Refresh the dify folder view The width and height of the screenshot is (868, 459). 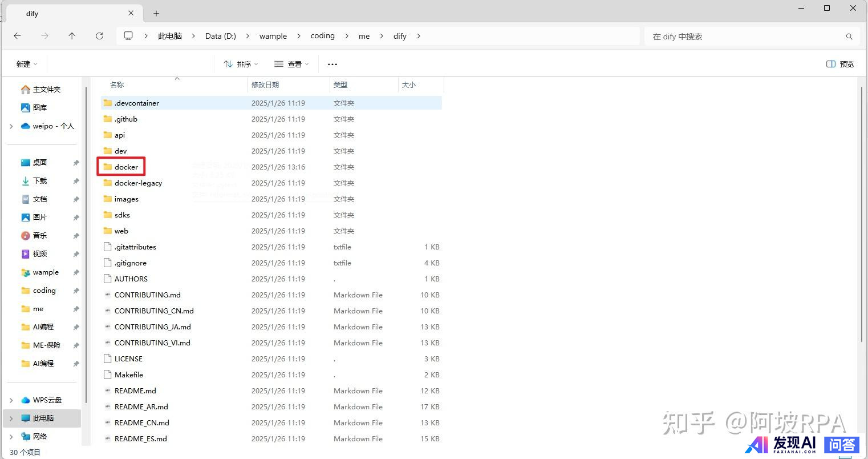99,36
